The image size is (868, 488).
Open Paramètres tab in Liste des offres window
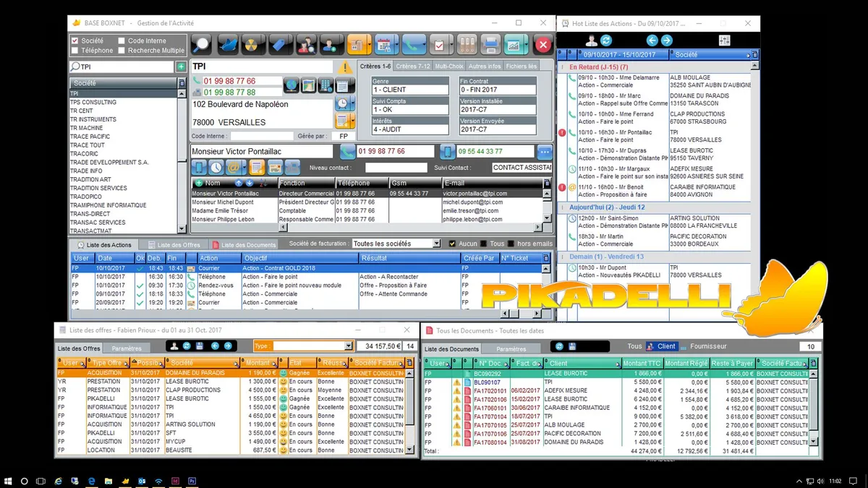[x=127, y=349]
